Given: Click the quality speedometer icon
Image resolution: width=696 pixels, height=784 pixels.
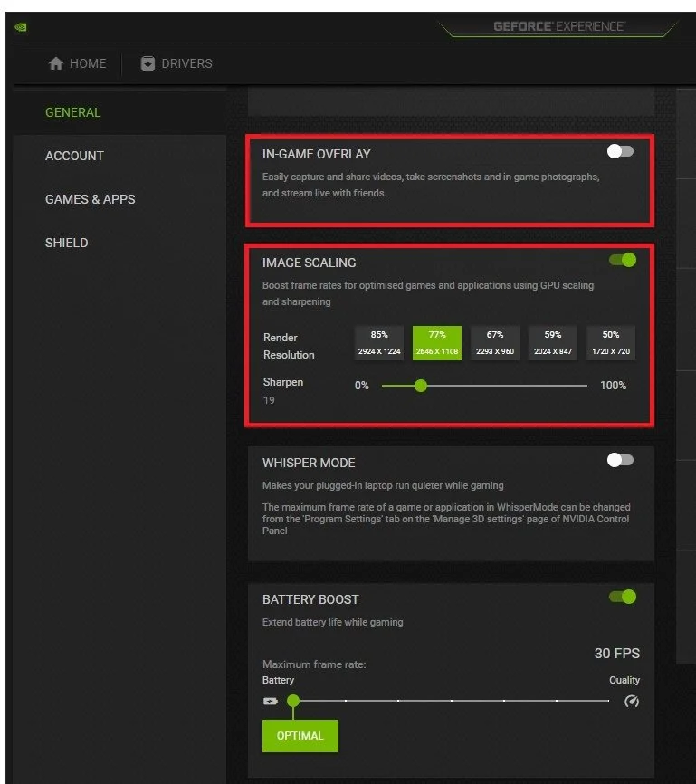Looking at the screenshot, I should [632, 701].
